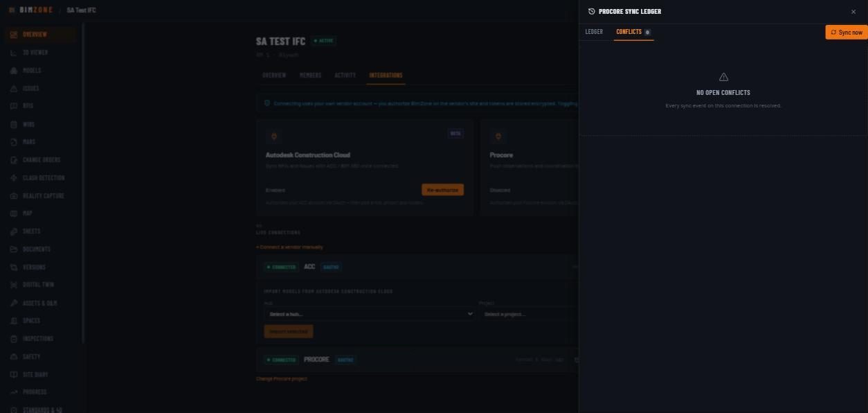
Task: Click the warning triangle above No Open Conflicts
Action: 723,77
